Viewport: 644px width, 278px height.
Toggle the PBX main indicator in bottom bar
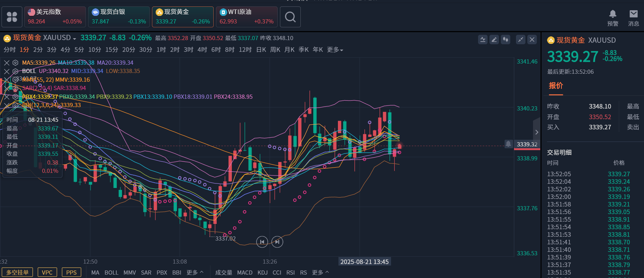[x=162, y=272]
